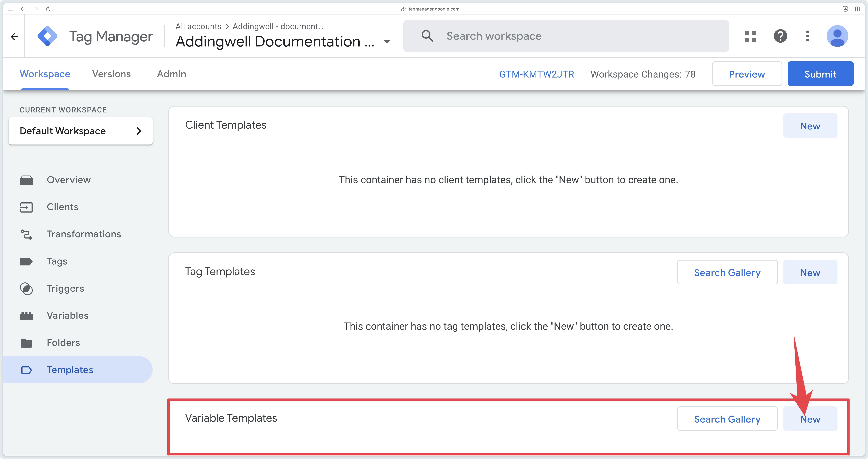This screenshot has width=868, height=459.
Task: Create a New client template
Action: pos(810,126)
